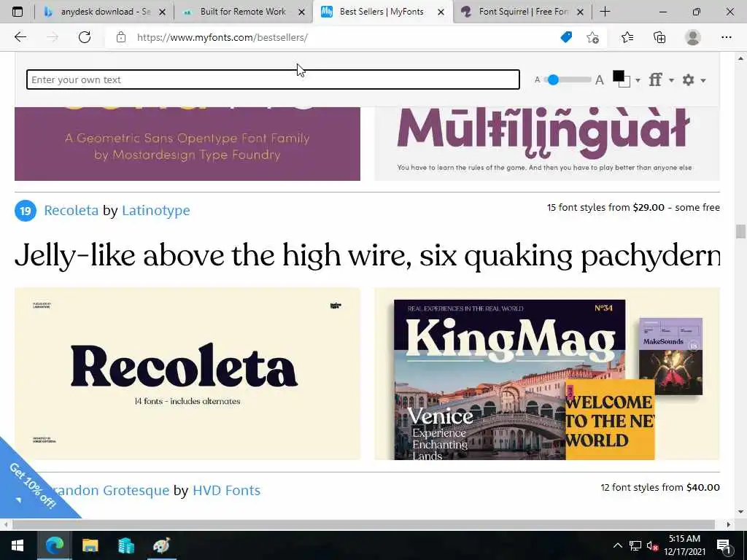Click the vertical scrollbar thumb

point(740,231)
